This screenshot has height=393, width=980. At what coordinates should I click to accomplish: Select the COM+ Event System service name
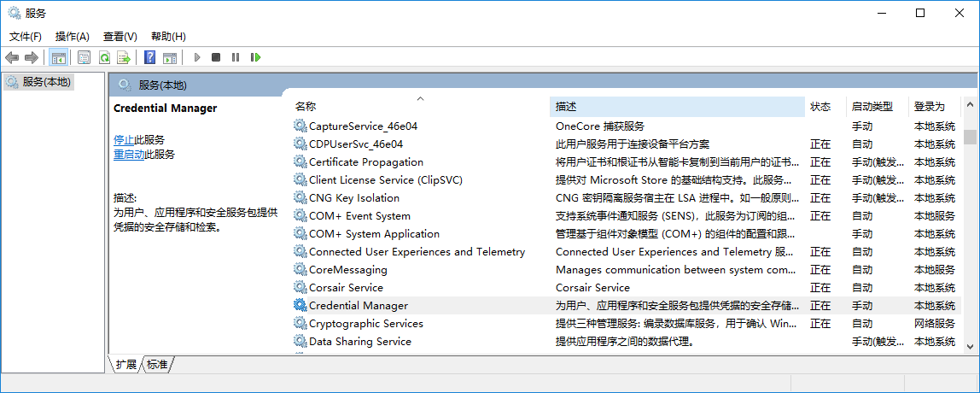coord(360,216)
